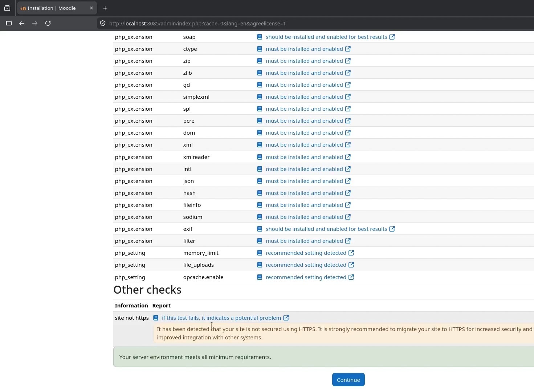Open memory_limit 'recommended setting detected' link

tap(306, 253)
